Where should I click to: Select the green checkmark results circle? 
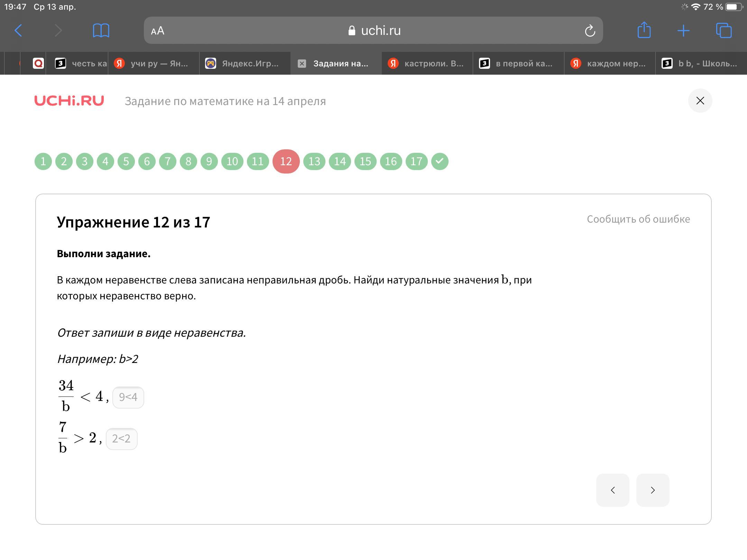tap(440, 161)
